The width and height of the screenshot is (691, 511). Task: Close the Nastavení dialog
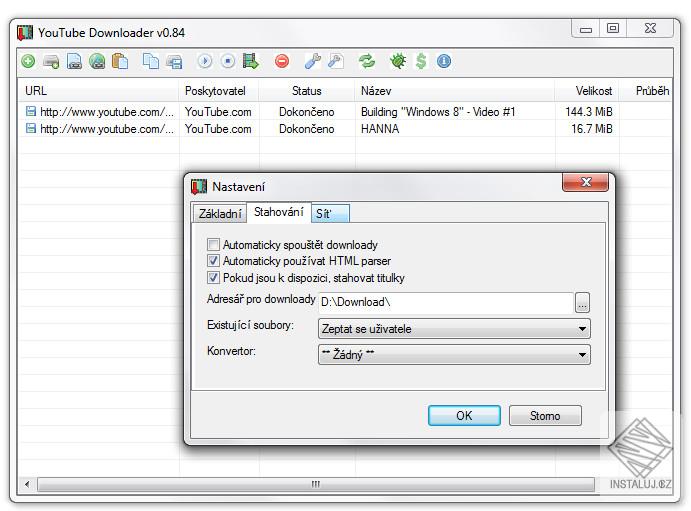(586, 182)
